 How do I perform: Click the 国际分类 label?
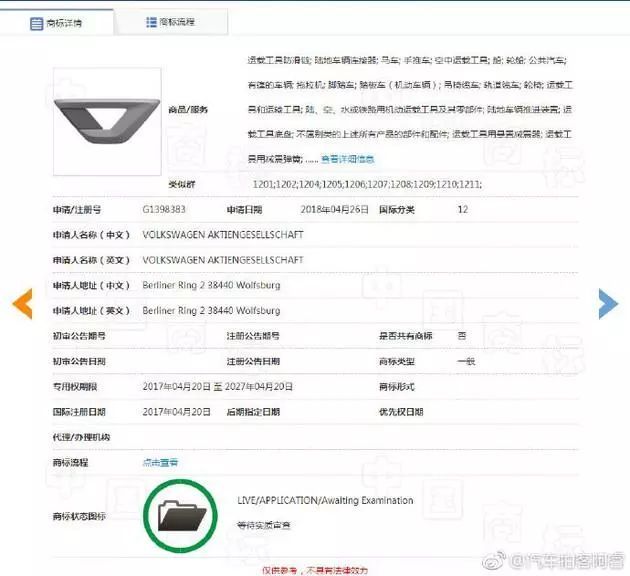click(397, 209)
